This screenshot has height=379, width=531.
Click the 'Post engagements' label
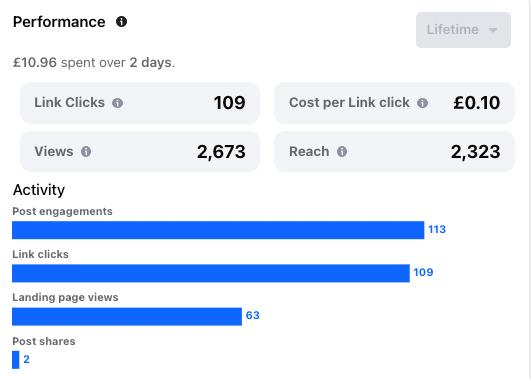coord(62,211)
